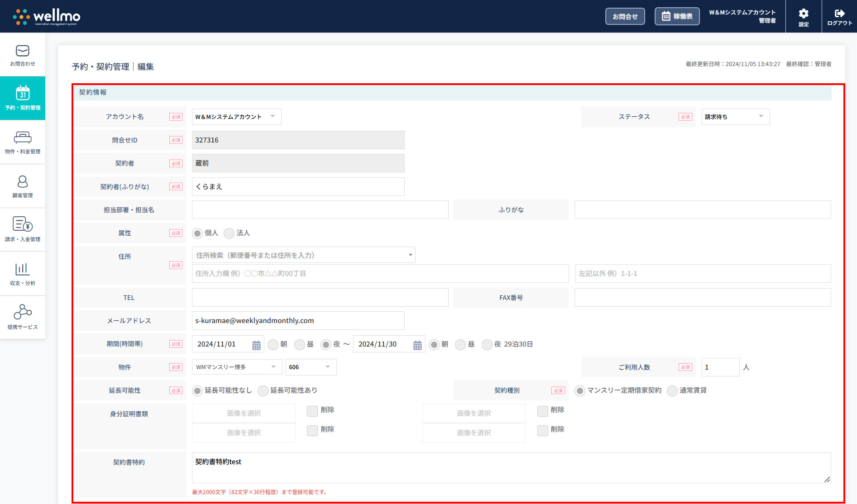Select 法人 attribute radio button
Image resolution: width=857 pixels, height=504 pixels.
click(x=229, y=233)
